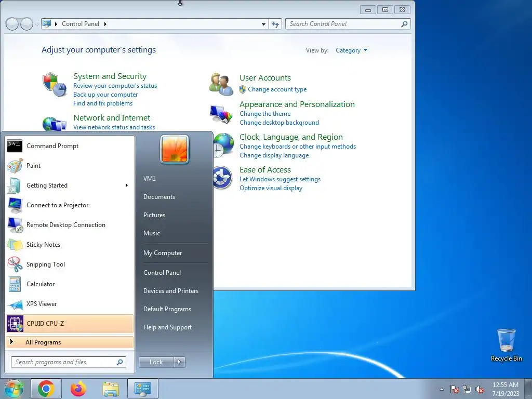
Task: Show hidden tray icons arrow
Action: coord(442,389)
